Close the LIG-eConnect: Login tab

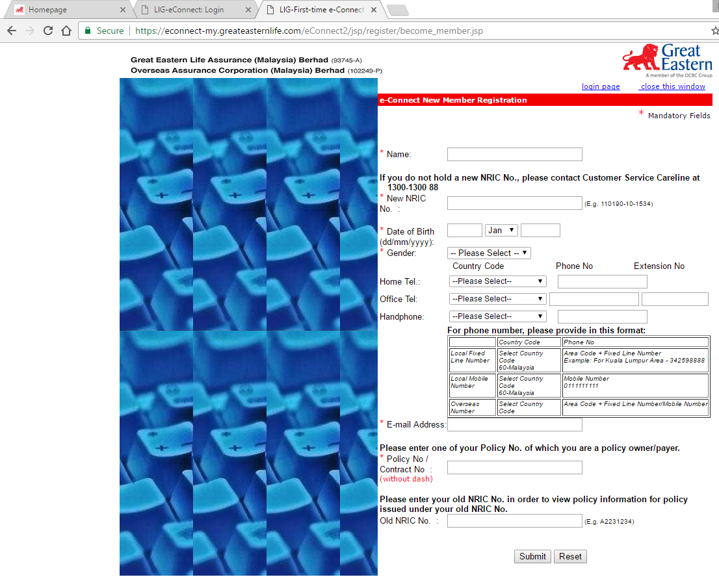point(248,10)
